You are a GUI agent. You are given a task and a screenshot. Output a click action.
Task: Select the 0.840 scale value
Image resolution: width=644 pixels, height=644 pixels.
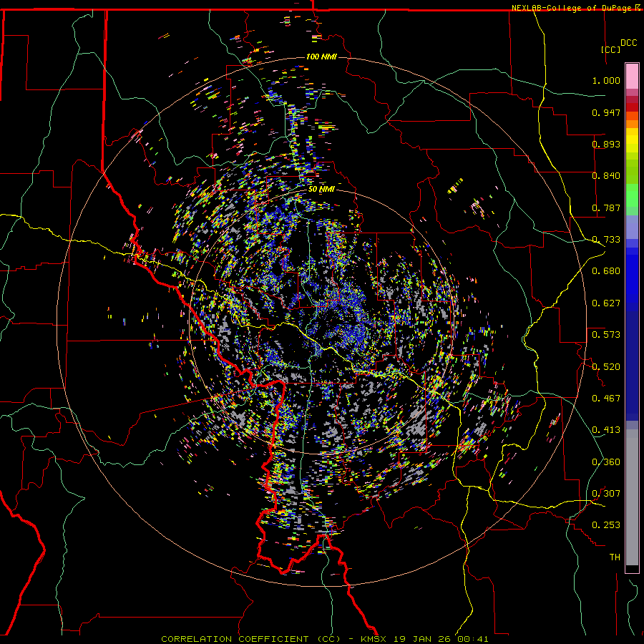pyautogui.click(x=606, y=176)
